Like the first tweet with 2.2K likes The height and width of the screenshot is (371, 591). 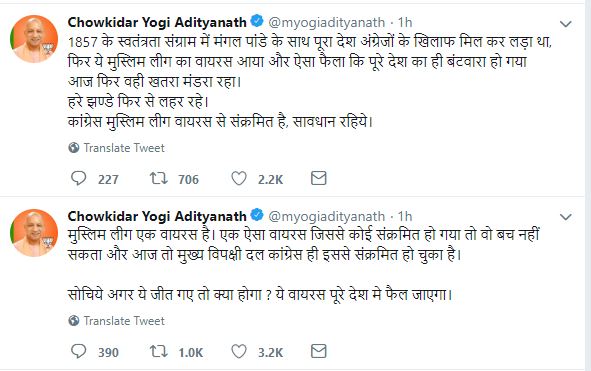[x=239, y=178]
